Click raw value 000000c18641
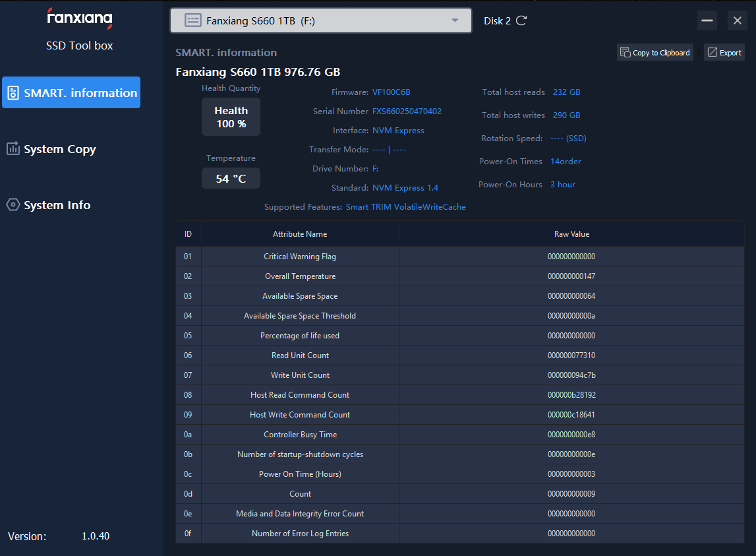This screenshot has height=556, width=756. [x=571, y=415]
